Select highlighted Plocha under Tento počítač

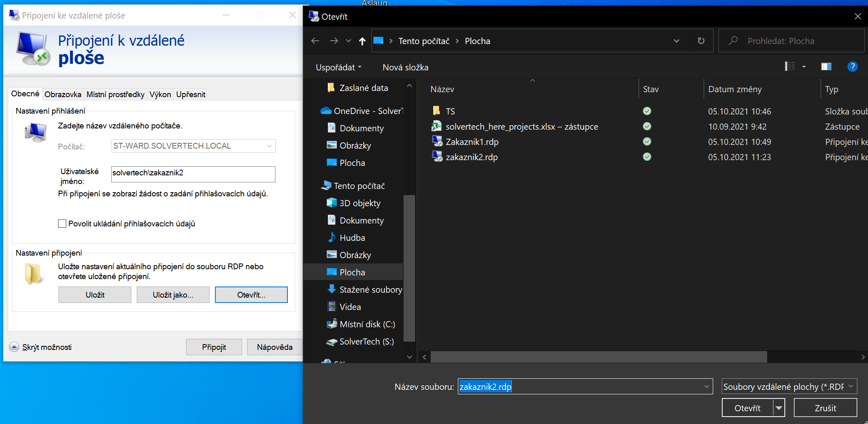pos(353,272)
